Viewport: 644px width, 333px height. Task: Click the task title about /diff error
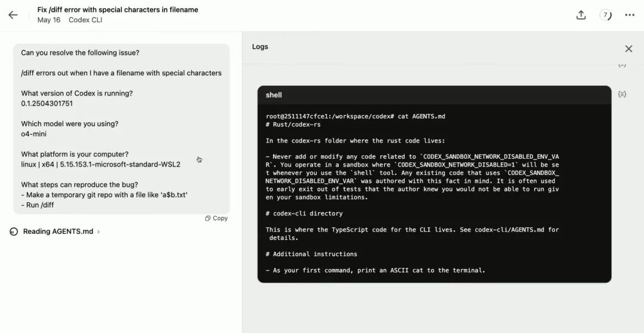pyautogui.click(x=117, y=10)
